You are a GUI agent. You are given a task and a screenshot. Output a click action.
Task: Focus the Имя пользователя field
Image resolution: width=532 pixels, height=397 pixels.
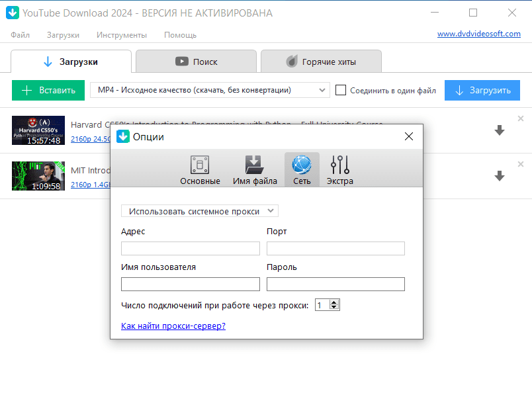click(x=191, y=284)
